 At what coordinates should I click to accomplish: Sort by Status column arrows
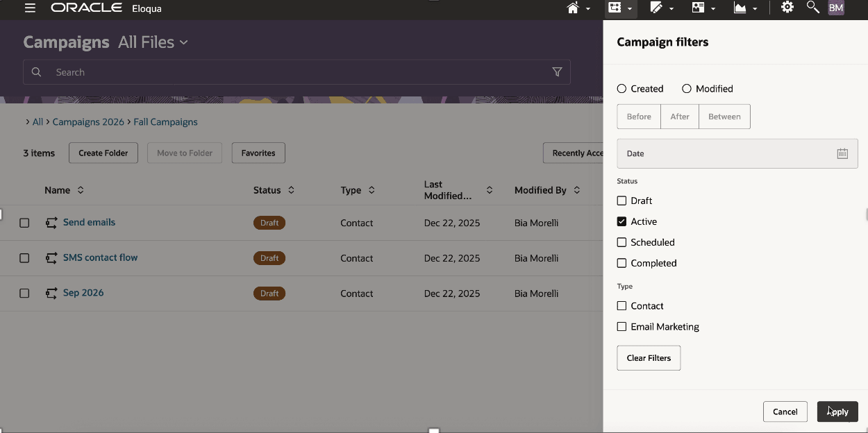291,190
